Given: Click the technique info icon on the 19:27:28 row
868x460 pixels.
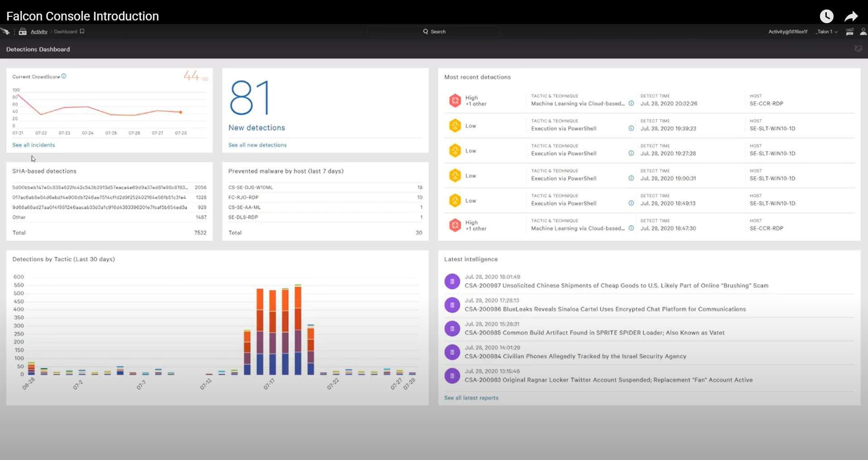Looking at the screenshot, I should click(631, 153).
